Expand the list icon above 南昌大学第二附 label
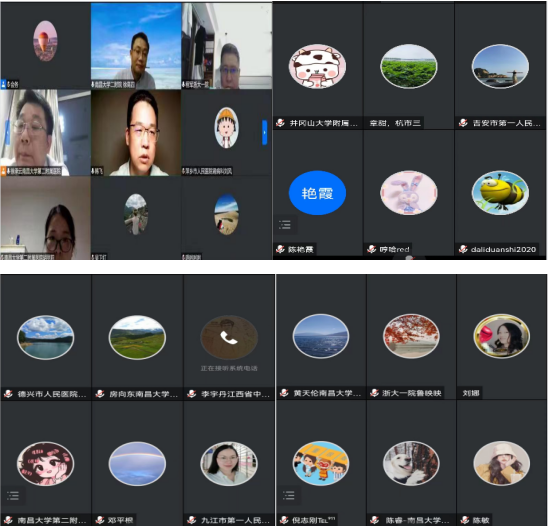 tap(13, 496)
